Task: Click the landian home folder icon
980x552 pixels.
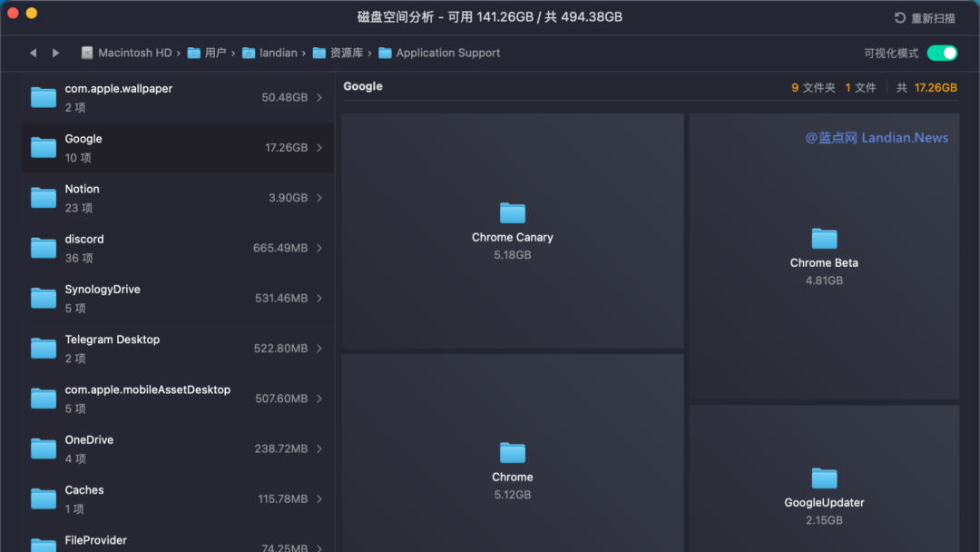Action: click(249, 54)
